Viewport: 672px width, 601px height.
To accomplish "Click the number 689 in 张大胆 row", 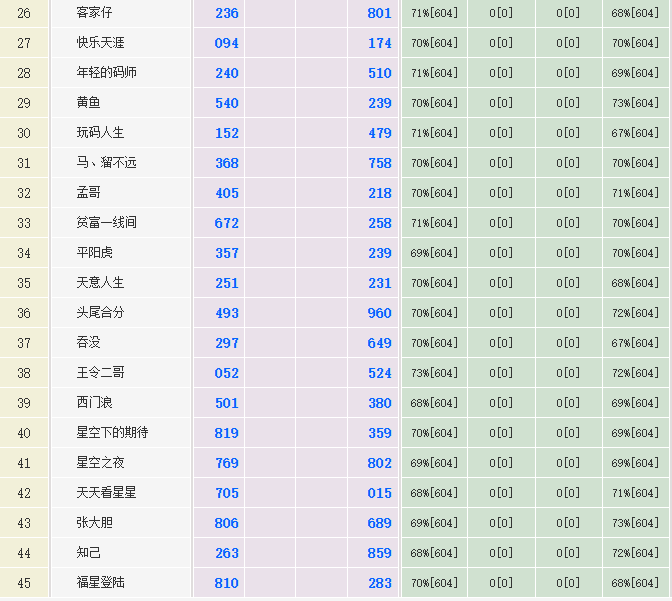I will pyautogui.click(x=380, y=523).
